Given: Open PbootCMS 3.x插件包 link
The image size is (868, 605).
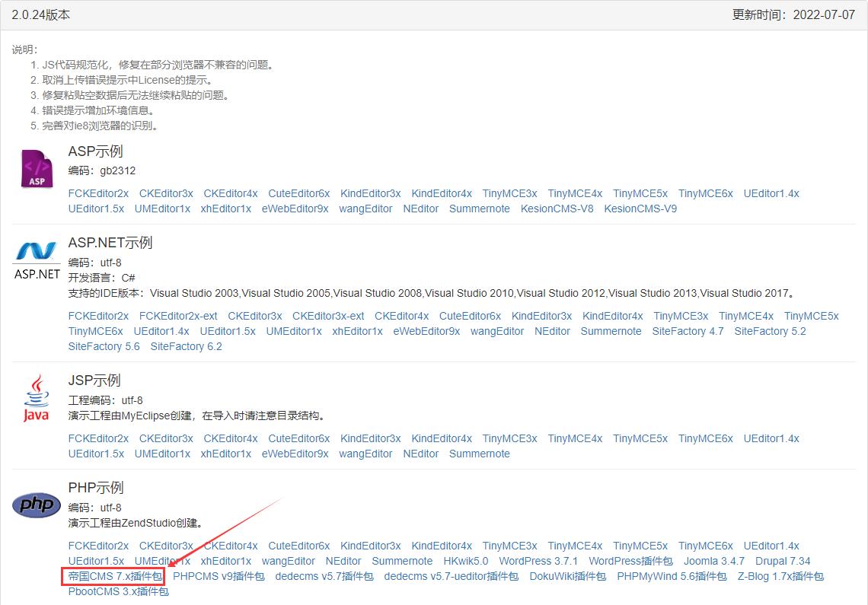Looking at the screenshot, I should (x=119, y=592).
